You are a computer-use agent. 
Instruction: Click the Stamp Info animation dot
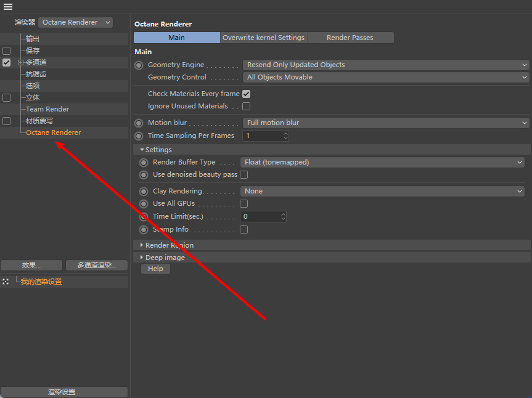point(144,230)
